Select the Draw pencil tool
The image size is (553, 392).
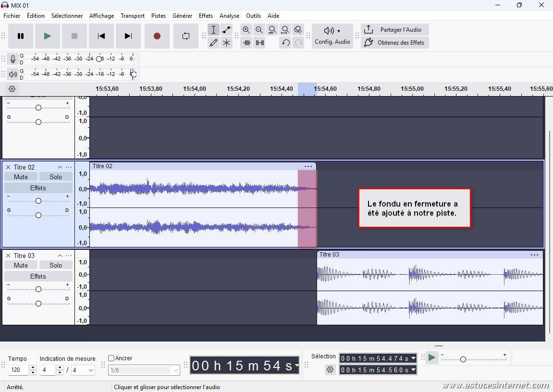(x=213, y=43)
